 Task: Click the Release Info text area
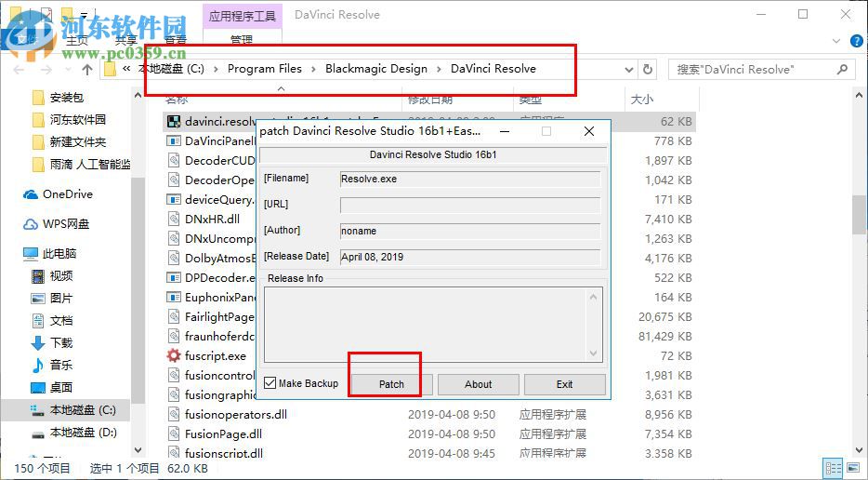tap(425, 325)
